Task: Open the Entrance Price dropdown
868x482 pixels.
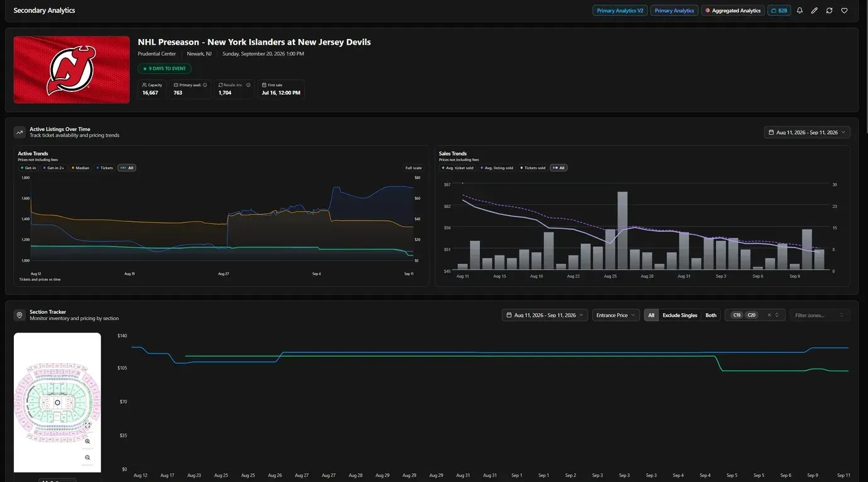Action: pyautogui.click(x=616, y=315)
